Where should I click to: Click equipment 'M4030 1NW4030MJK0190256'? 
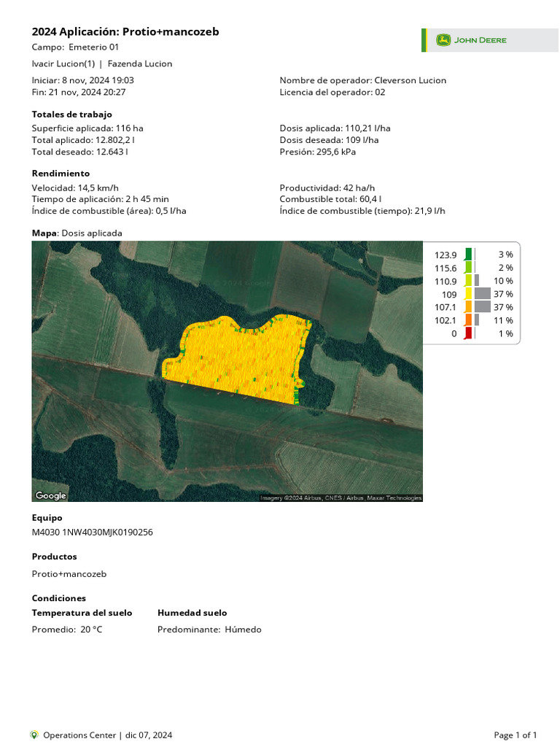point(93,532)
